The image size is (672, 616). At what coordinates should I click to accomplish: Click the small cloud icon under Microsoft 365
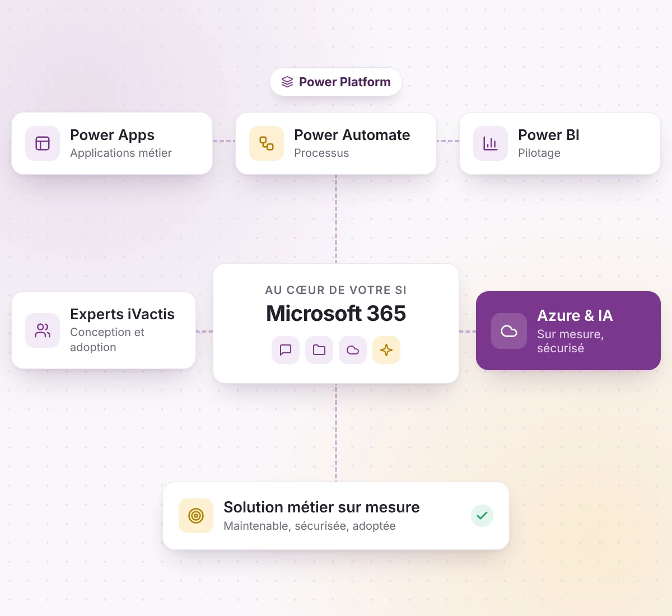(x=353, y=350)
